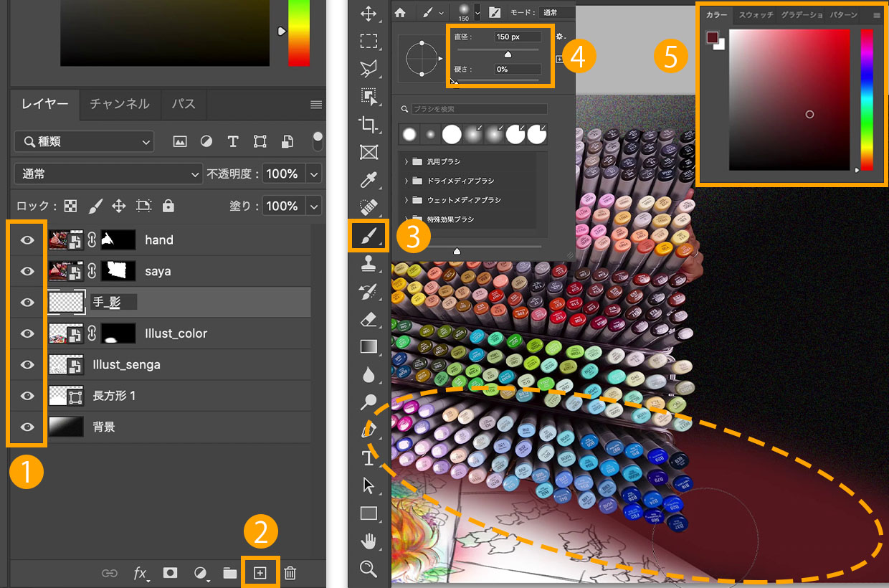
Task: Click the foreground color swatch
Action: click(713, 38)
